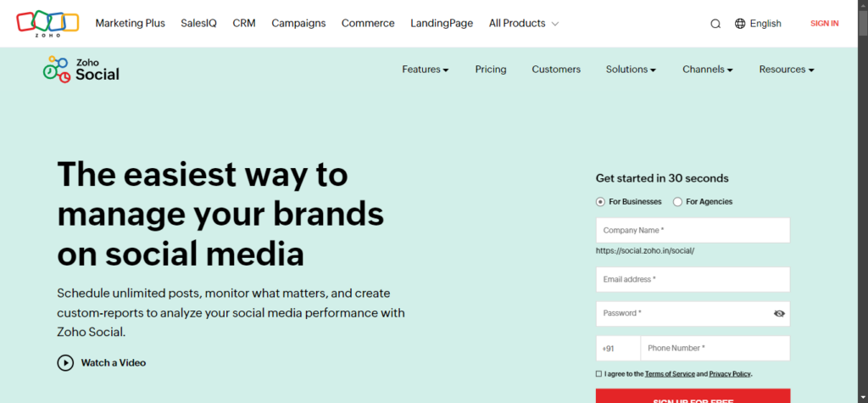Go to the Customers page
Screen dimensions: 868x403
pyautogui.click(x=556, y=70)
